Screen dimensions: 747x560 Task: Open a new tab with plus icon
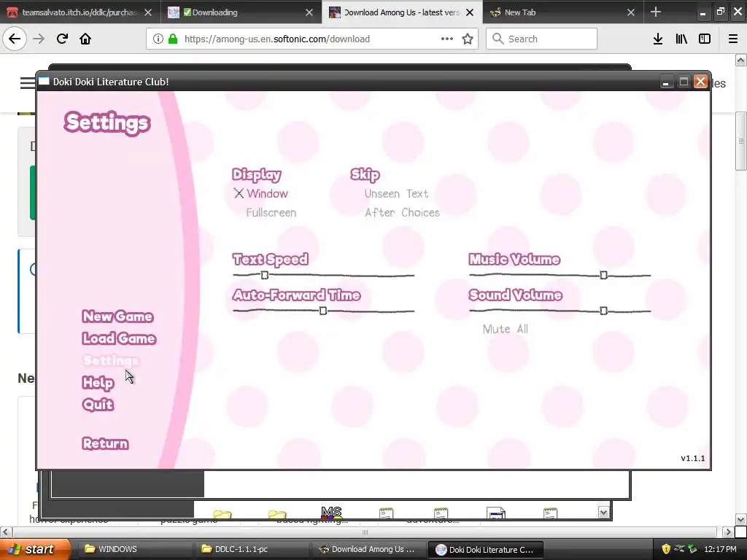(656, 12)
